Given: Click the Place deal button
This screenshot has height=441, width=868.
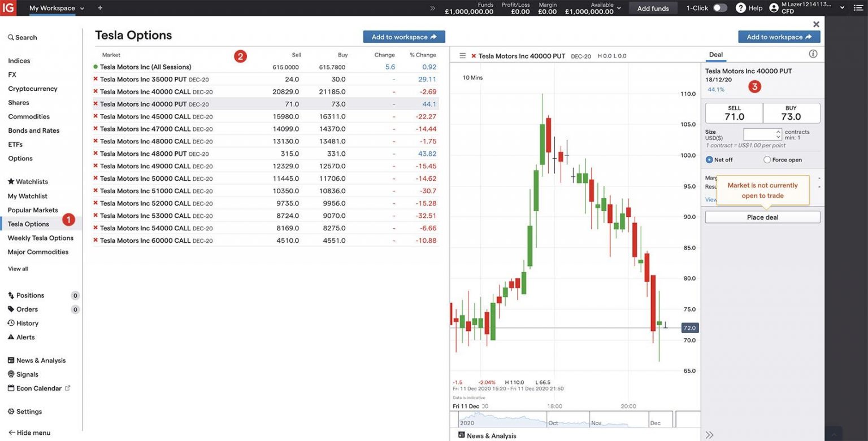Looking at the screenshot, I should click(x=762, y=216).
